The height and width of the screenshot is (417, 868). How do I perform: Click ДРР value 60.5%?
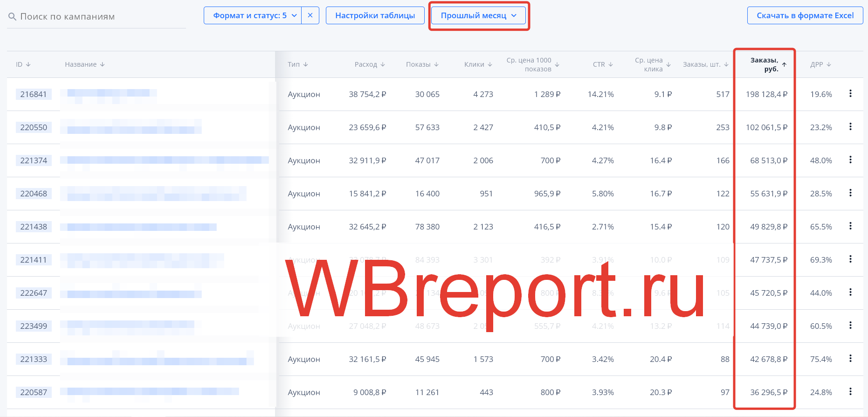(x=821, y=326)
